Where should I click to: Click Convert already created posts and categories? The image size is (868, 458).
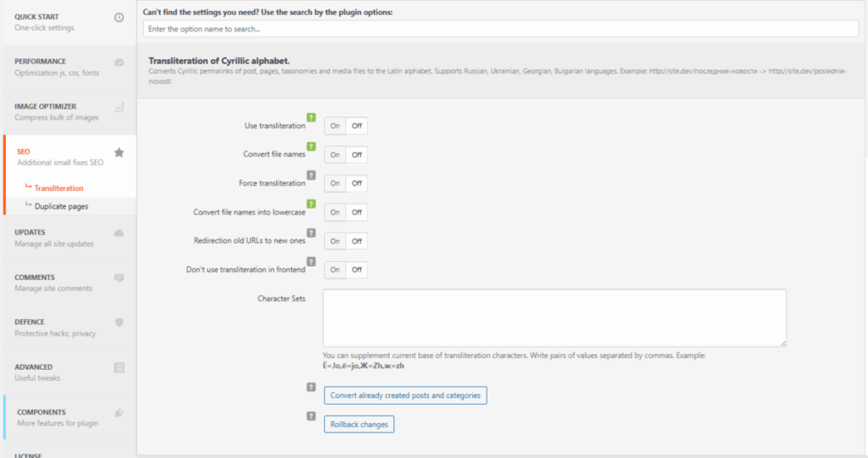[x=405, y=395]
